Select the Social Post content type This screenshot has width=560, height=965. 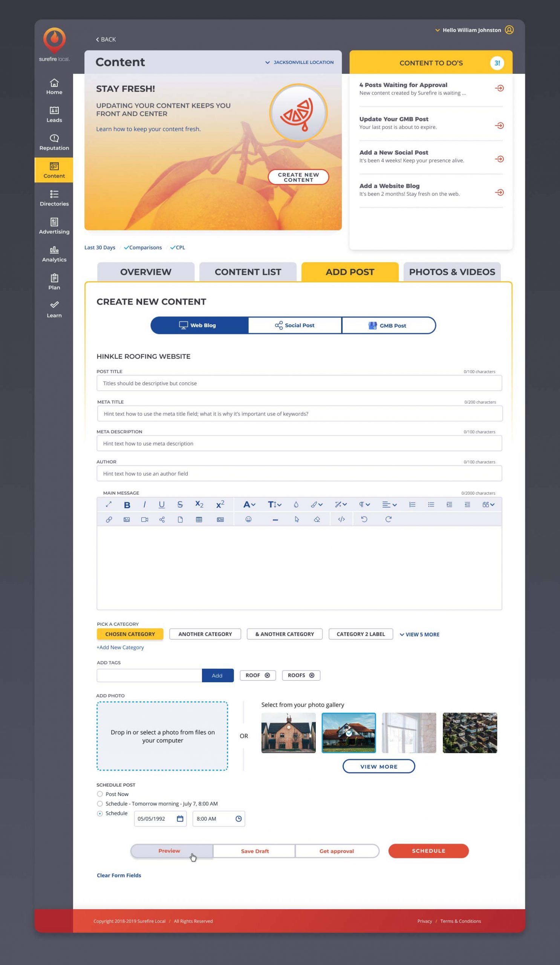tap(295, 325)
